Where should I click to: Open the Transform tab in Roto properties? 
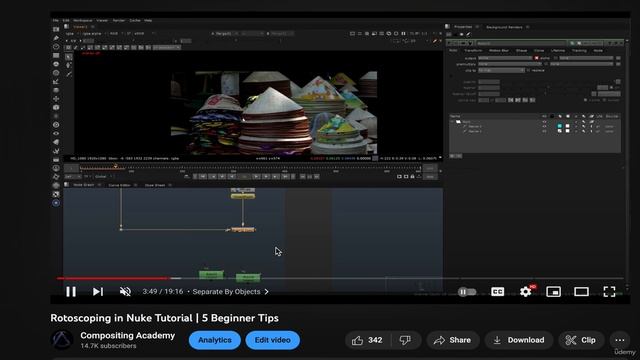point(473,51)
